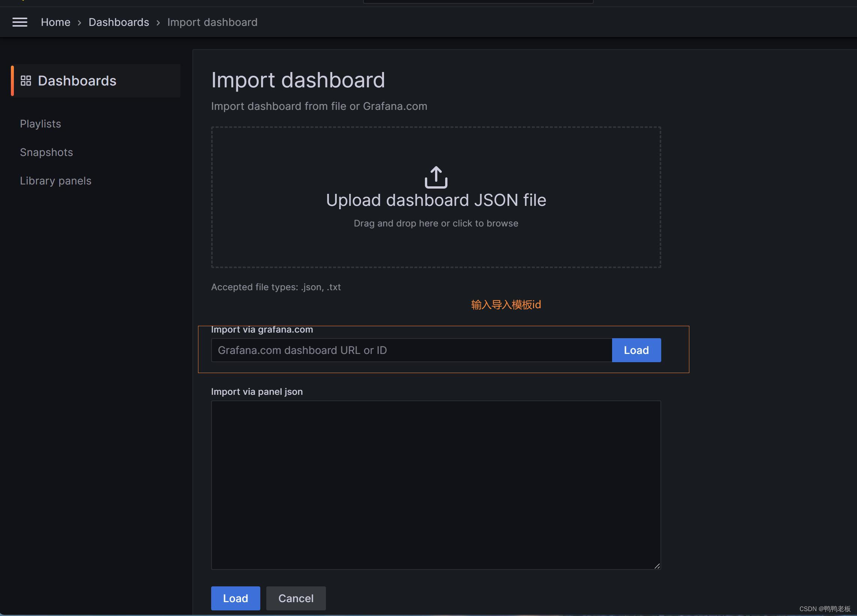This screenshot has width=857, height=616.
Task: Click the Library panels sidebar menu item
Action: pos(56,180)
